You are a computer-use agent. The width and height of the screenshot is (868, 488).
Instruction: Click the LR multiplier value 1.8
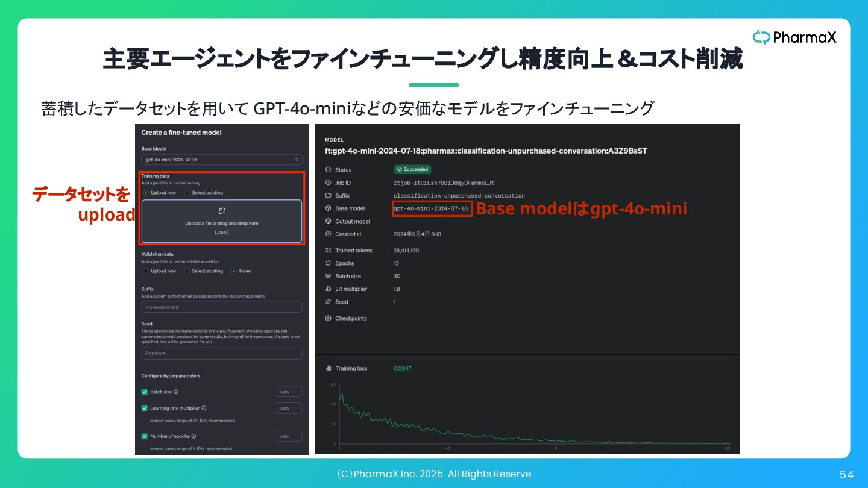pos(397,289)
